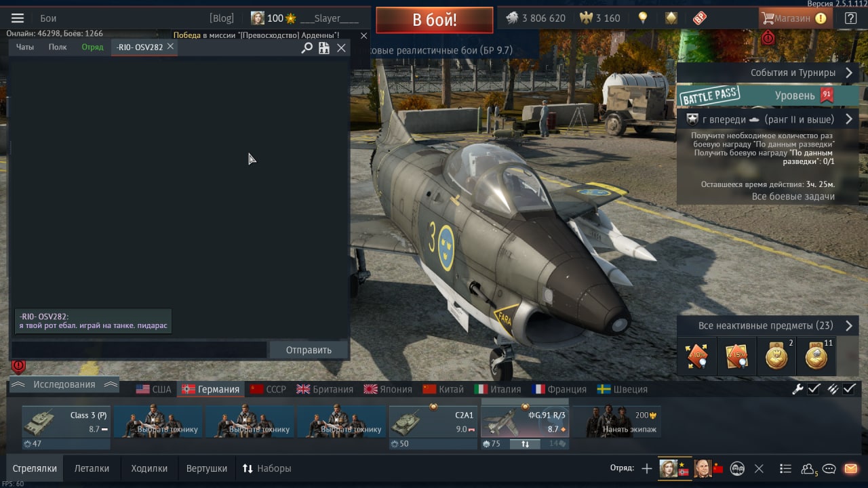The height and width of the screenshot is (488, 868).
Task: Open the medal item with count 11
Action: (816, 356)
